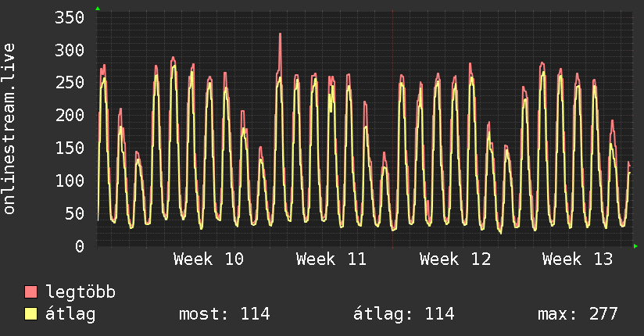The image size is (644, 336).
Task: Click the Week 11 axis label
Action: [x=331, y=259]
